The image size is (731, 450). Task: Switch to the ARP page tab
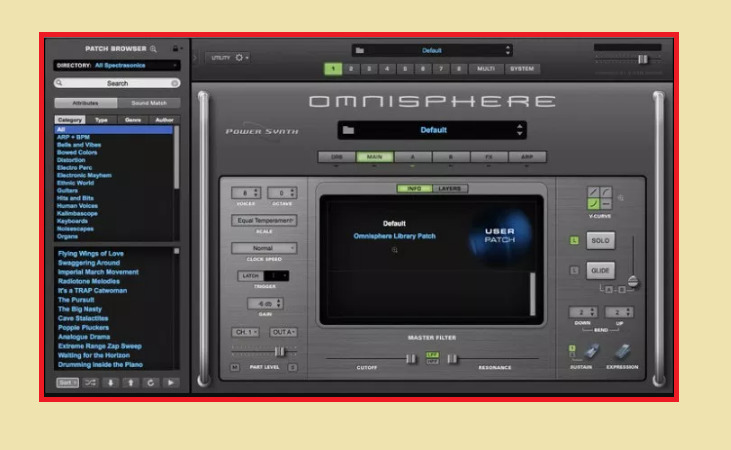[527, 157]
